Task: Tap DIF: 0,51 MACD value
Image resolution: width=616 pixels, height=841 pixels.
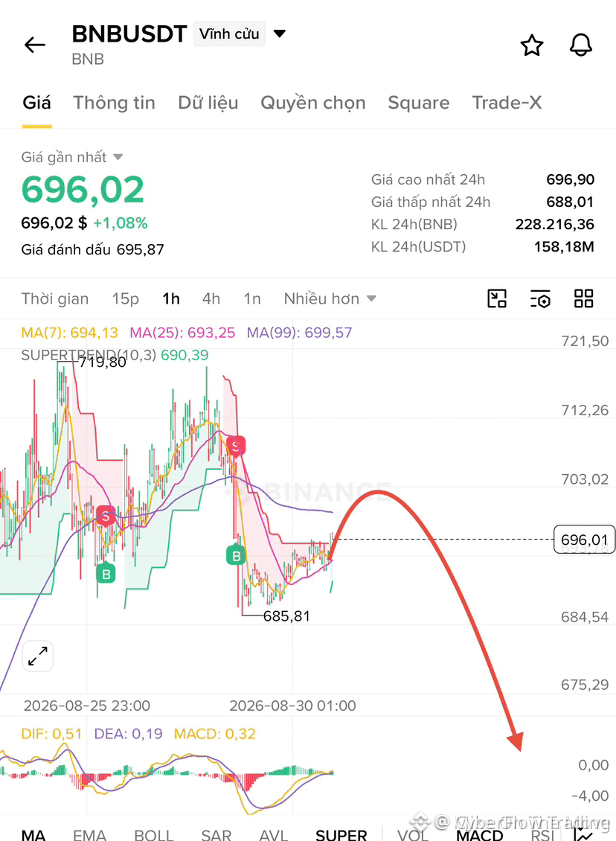Action: click(x=51, y=734)
